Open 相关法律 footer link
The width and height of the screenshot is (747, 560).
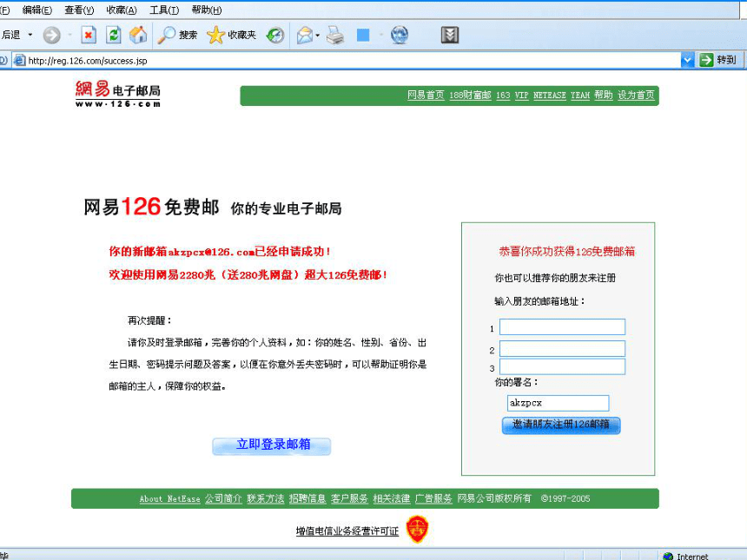point(392,498)
